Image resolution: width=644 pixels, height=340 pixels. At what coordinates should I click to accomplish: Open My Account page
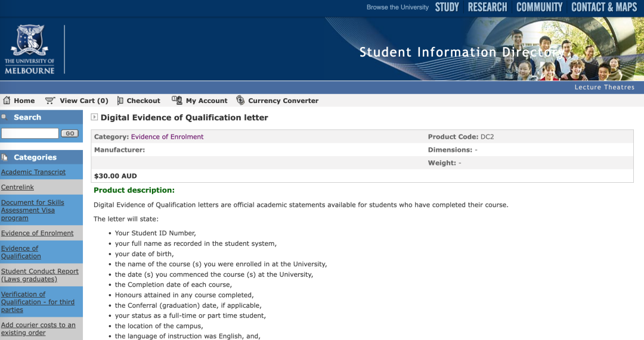(x=206, y=101)
